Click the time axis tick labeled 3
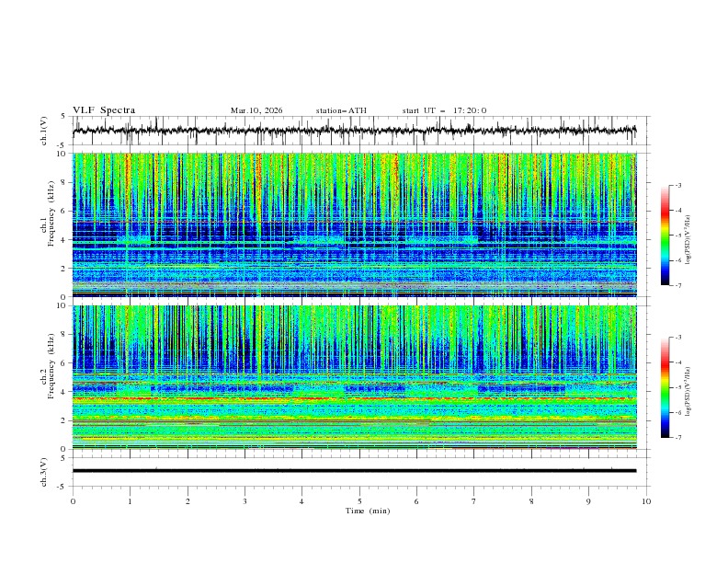Image resolution: width=728 pixels, height=563 pixels. (245, 501)
